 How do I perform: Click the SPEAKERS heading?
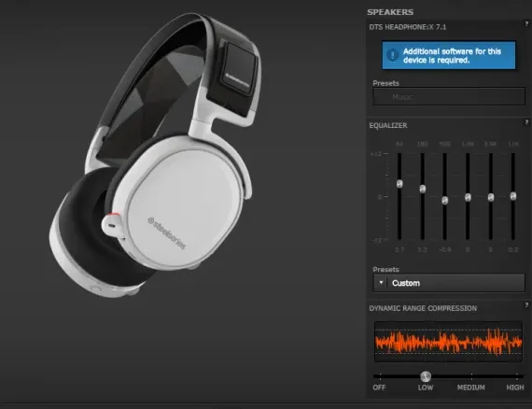390,12
